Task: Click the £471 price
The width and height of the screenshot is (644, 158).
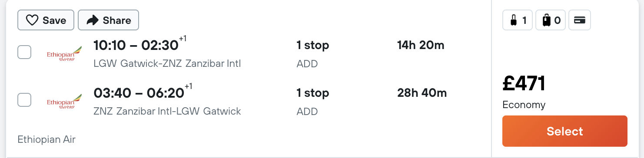Action: click(524, 83)
